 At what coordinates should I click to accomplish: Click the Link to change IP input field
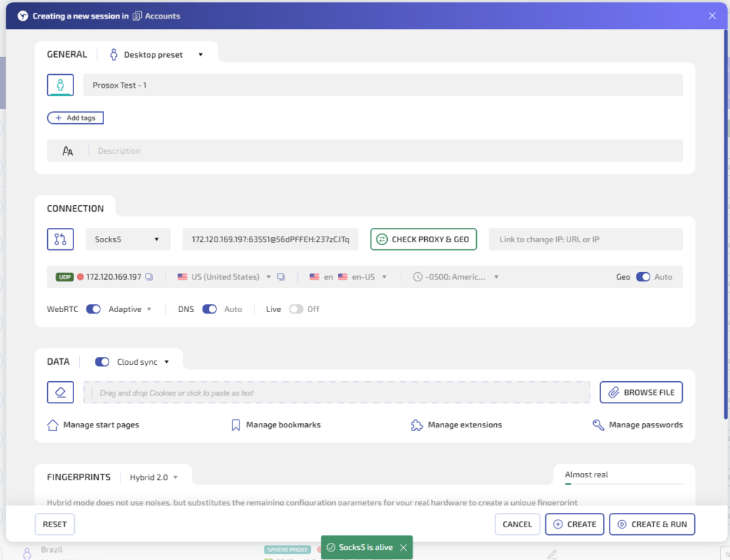585,239
